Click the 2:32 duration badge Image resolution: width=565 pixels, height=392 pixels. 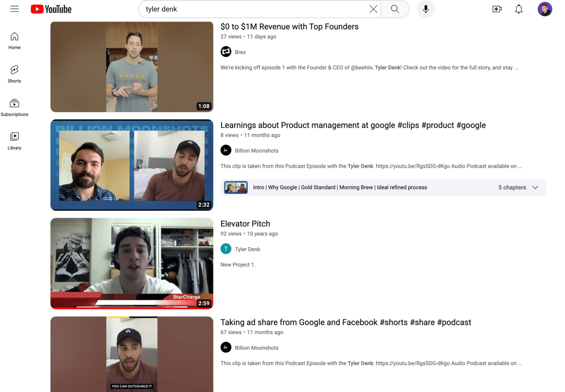pos(204,205)
